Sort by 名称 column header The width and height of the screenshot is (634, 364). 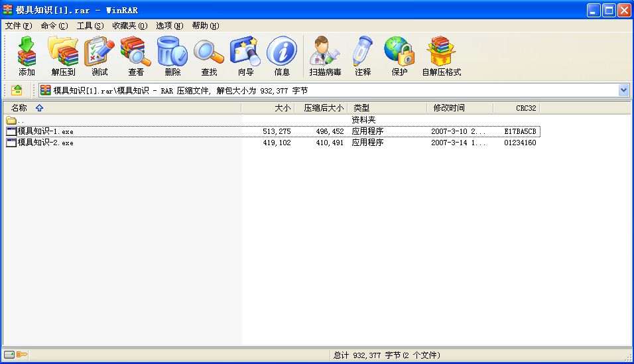(122, 108)
